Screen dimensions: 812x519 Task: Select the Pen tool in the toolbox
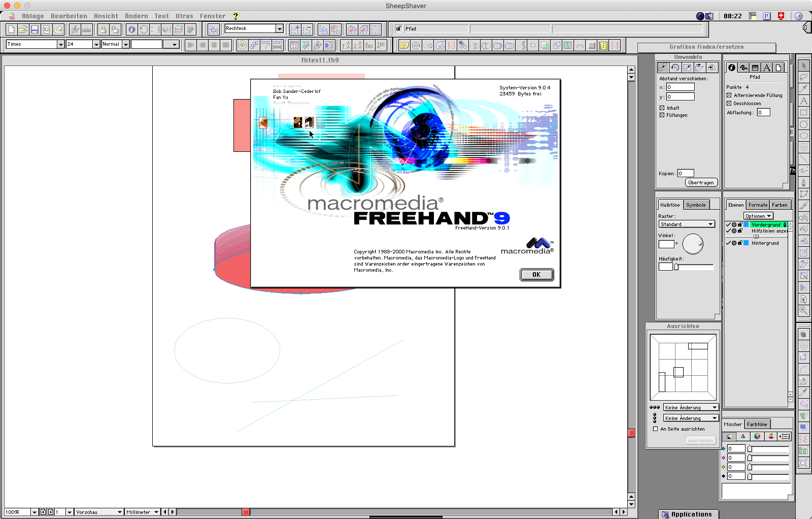pyautogui.click(x=804, y=183)
